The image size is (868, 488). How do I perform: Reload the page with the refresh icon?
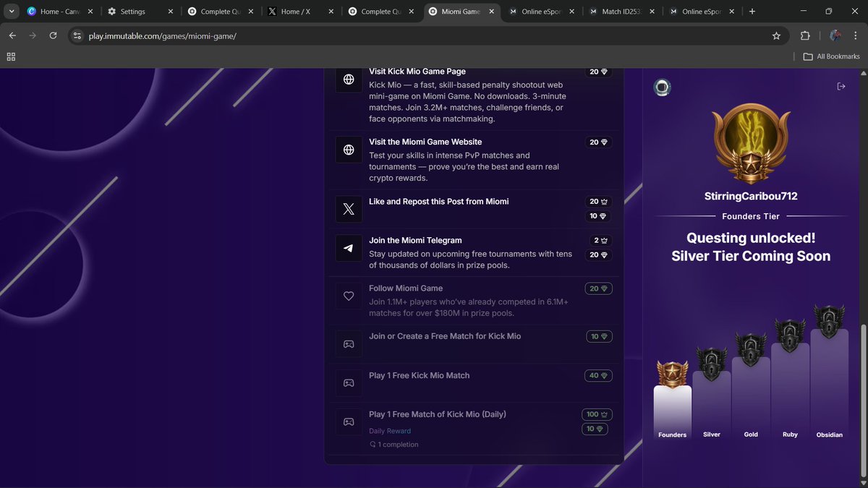(53, 35)
